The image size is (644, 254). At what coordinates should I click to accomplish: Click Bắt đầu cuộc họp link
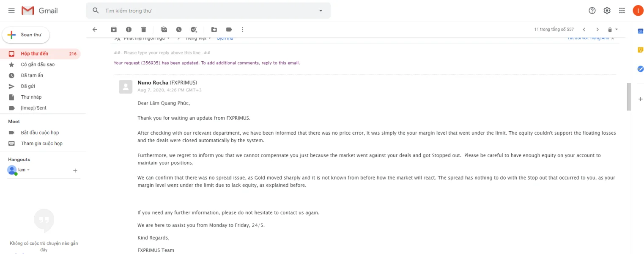click(40, 133)
